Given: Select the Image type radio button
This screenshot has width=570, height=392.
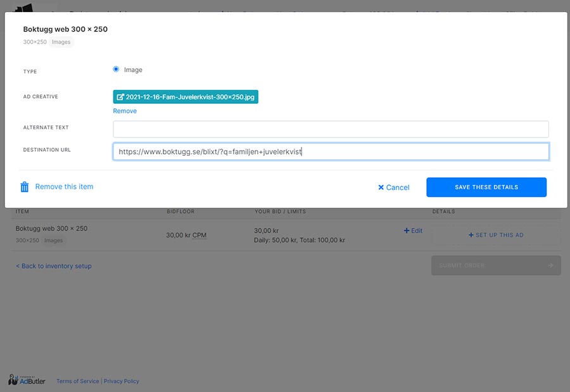Looking at the screenshot, I should [x=116, y=69].
